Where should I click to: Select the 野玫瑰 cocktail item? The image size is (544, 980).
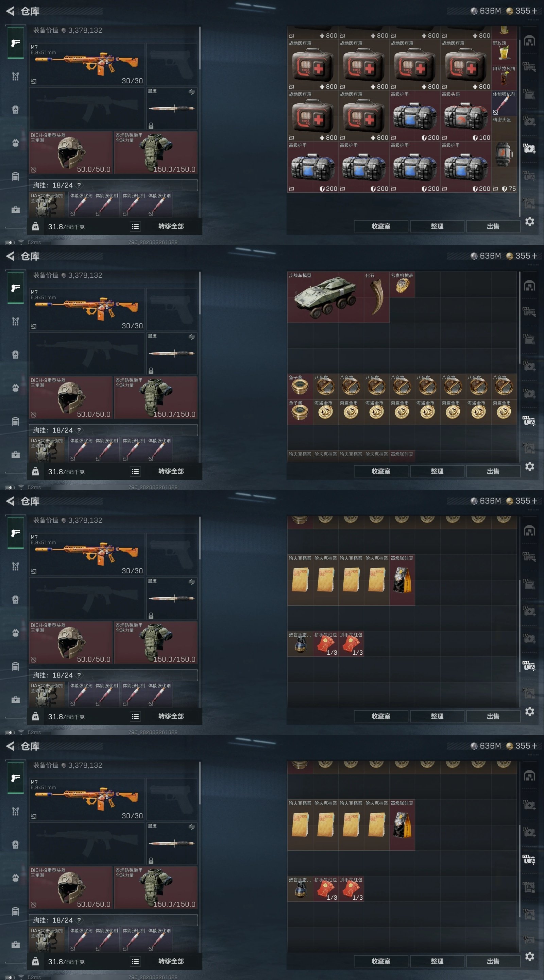click(504, 52)
